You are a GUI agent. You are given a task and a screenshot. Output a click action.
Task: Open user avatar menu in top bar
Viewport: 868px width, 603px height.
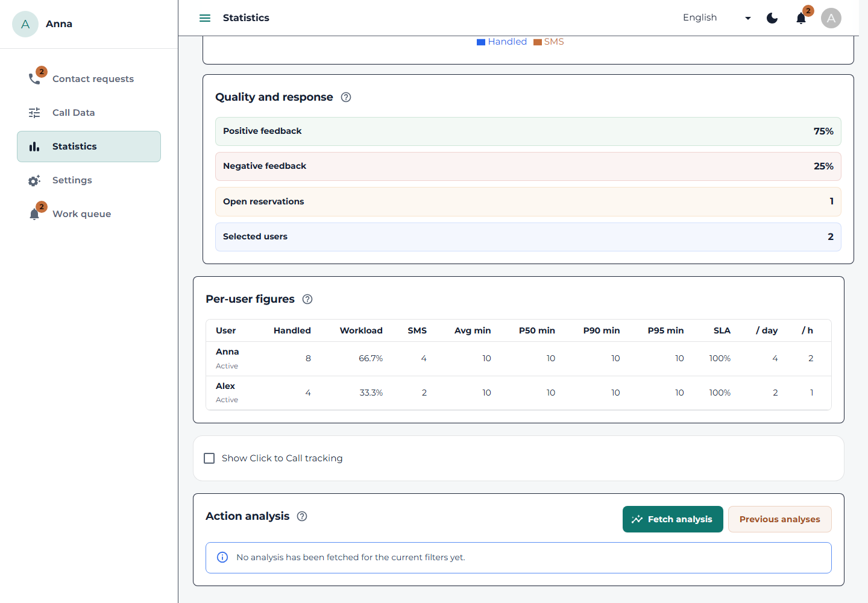(831, 18)
